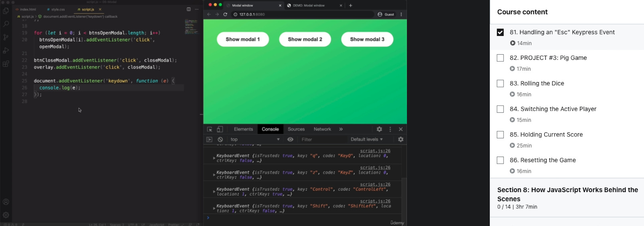
Task: Select the DevTools inspect element icon
Action: [210, 129]
